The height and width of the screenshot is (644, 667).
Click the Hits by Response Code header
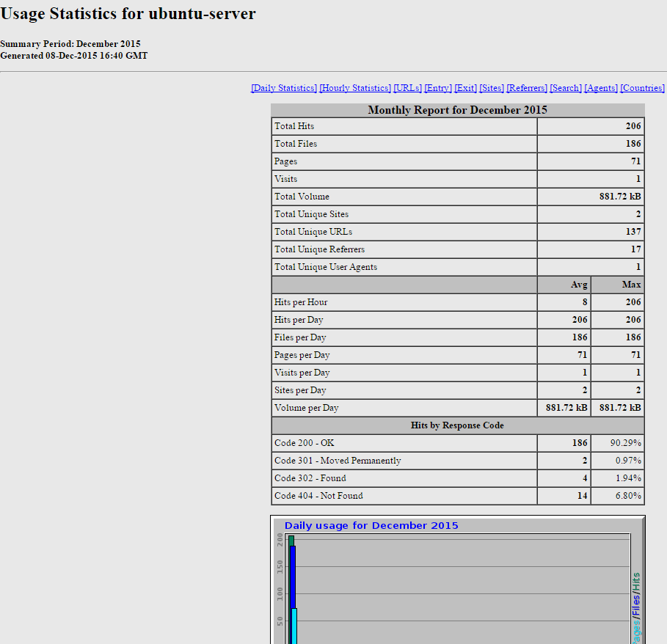457,425
